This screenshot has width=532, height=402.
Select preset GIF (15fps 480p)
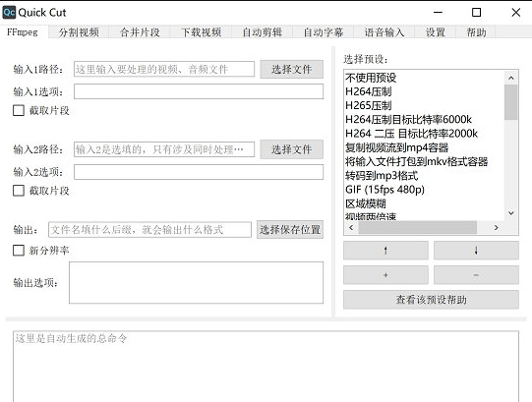[424, 190]
